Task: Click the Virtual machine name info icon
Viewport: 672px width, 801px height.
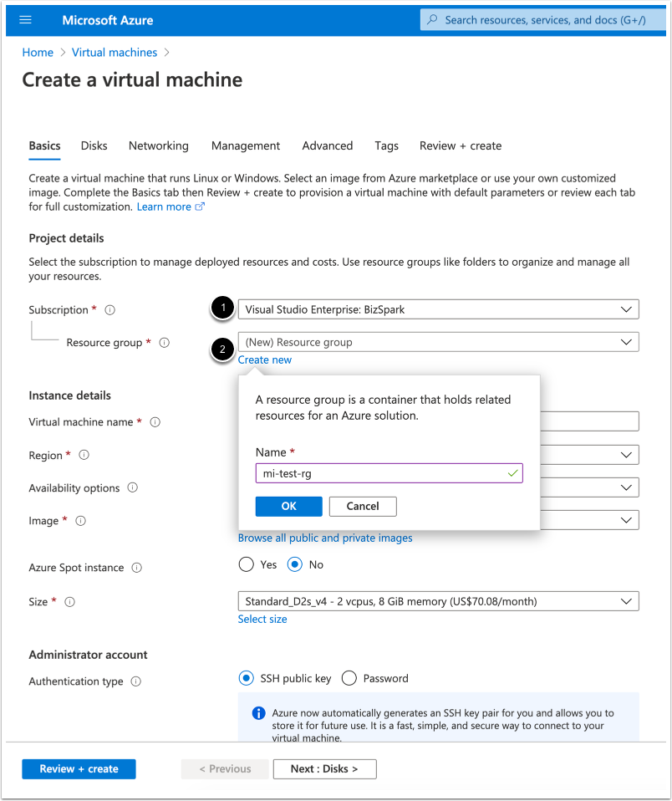Action: tap(155, 422)
